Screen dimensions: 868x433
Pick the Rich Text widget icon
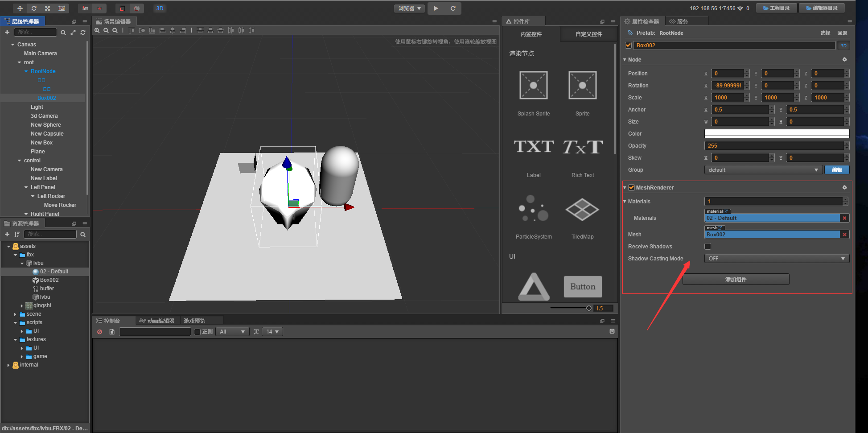[x=583, y=147]
